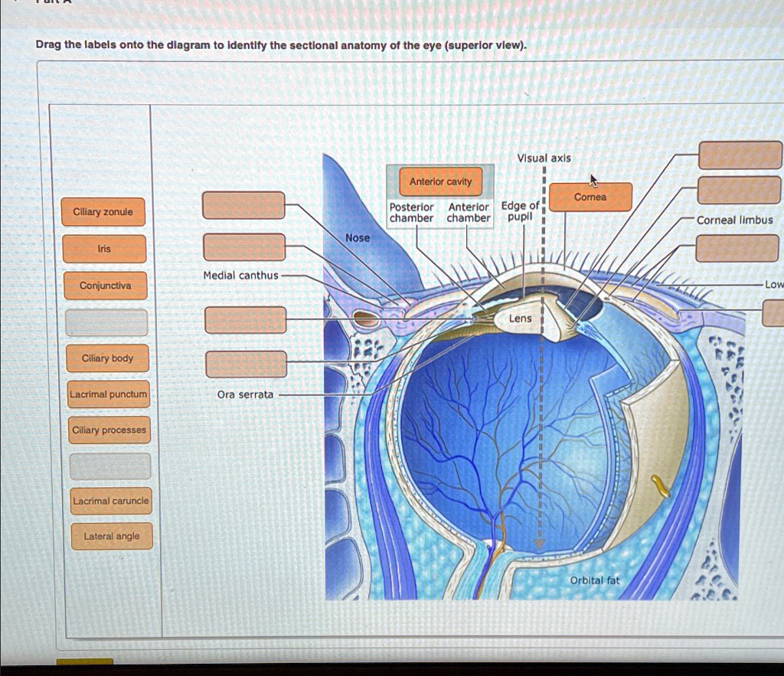Select the Ciliary zonule label
784x676 pixels.
(103, 212)
